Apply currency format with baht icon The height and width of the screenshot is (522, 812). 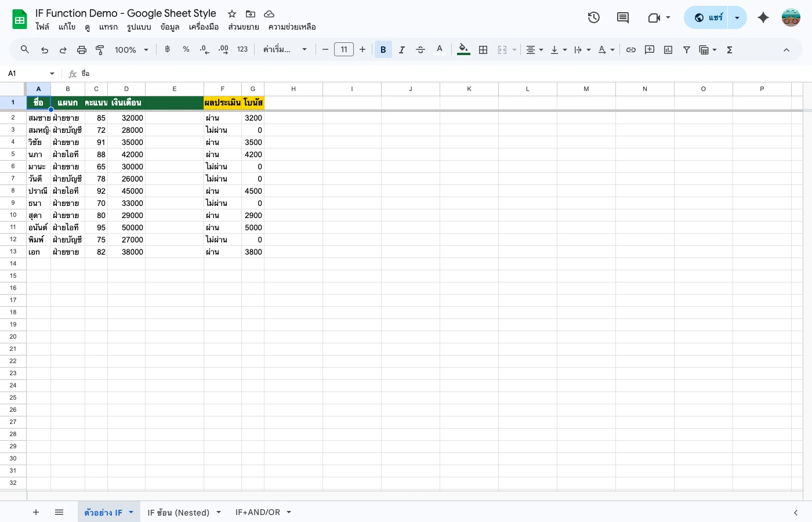click(168, 49)
